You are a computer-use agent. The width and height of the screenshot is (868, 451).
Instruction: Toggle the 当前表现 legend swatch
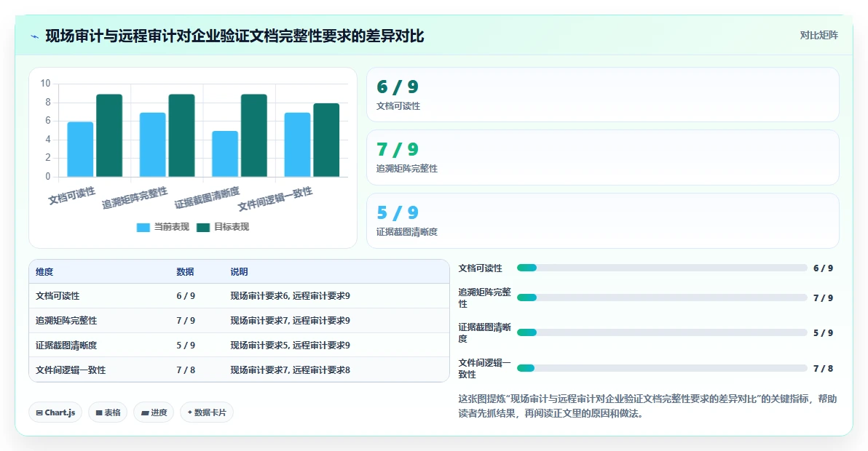[143, 227]
